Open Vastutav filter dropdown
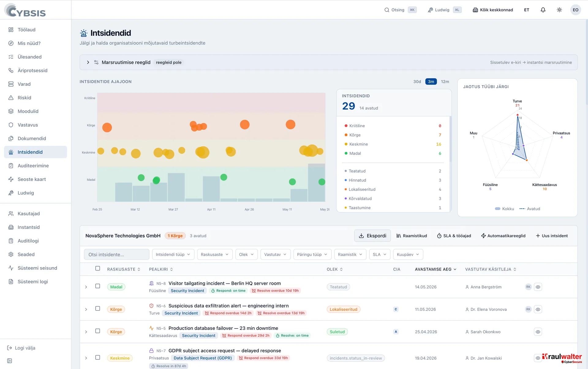Screen dimensions: 588x369 (x=275, y=255)
